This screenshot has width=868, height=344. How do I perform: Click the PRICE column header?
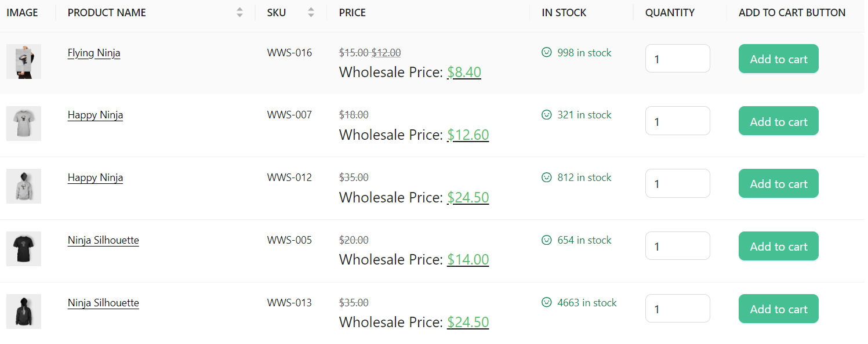pyautogui.click(x=352, y=12)
